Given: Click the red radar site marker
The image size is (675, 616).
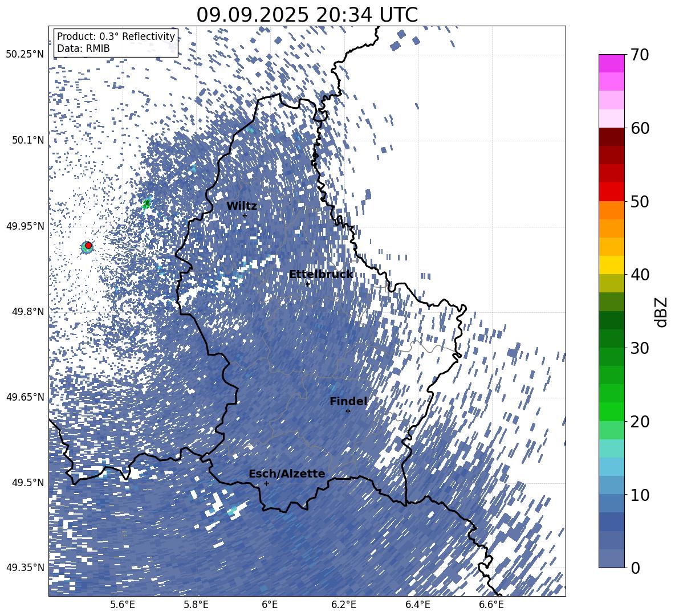Looking at the screenshot, I should (88, 245).
